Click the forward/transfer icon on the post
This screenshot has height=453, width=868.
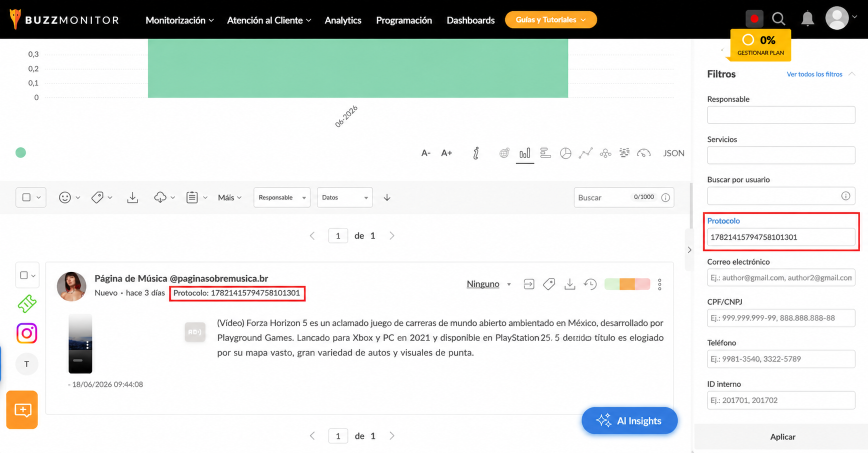pos(529,284)
